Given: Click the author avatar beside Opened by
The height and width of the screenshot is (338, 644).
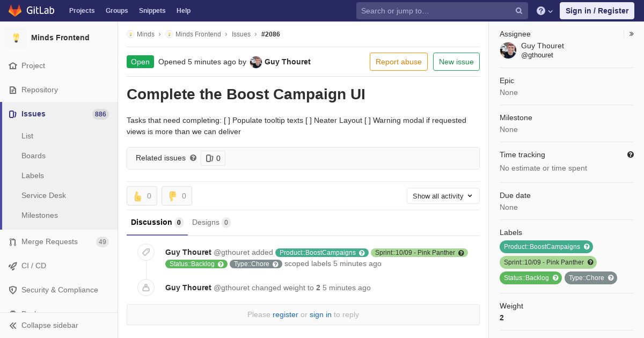Looking at the screenshot, I should (256, 62).
